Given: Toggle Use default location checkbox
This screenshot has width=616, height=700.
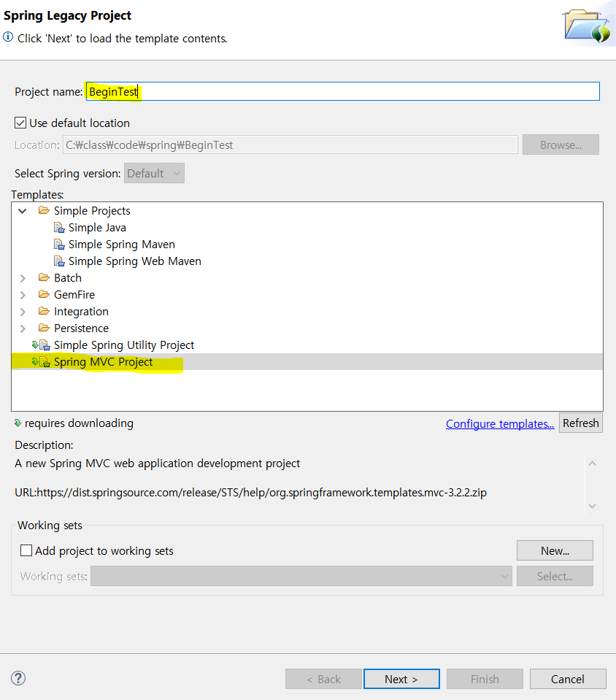Looking at the screenshot, I should point(20,123).
